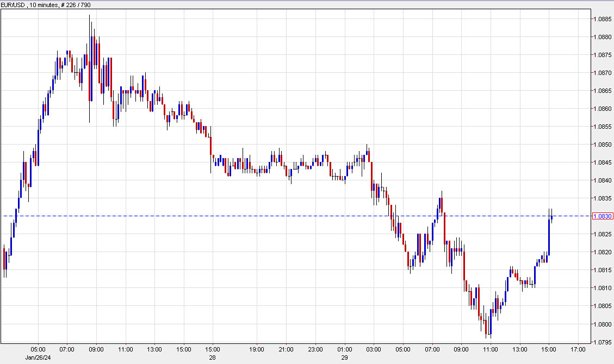Click the 1.0850 price axis value
The image size is (614, 364).
pyautogui.click(x=602, y=145)
